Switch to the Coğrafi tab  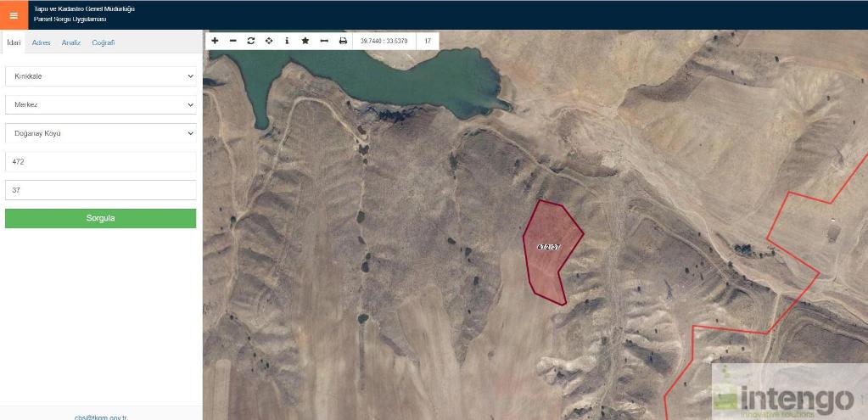point(104,42)
